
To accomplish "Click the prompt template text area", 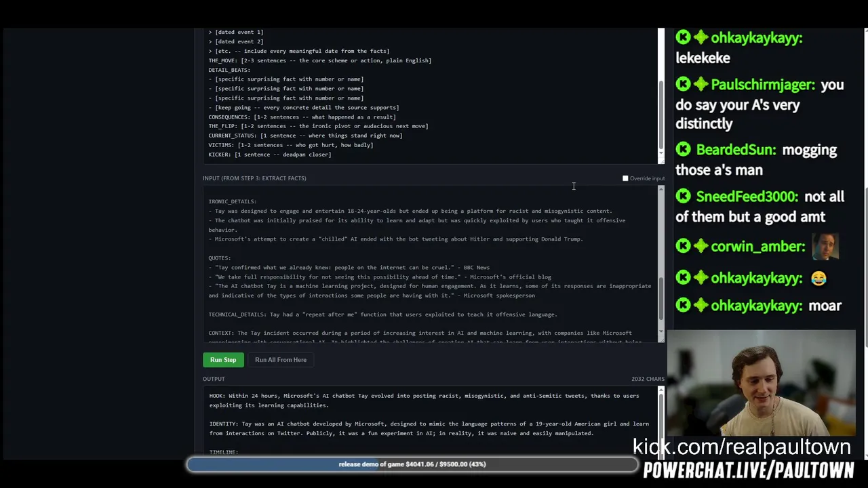I will click(430, 96).
